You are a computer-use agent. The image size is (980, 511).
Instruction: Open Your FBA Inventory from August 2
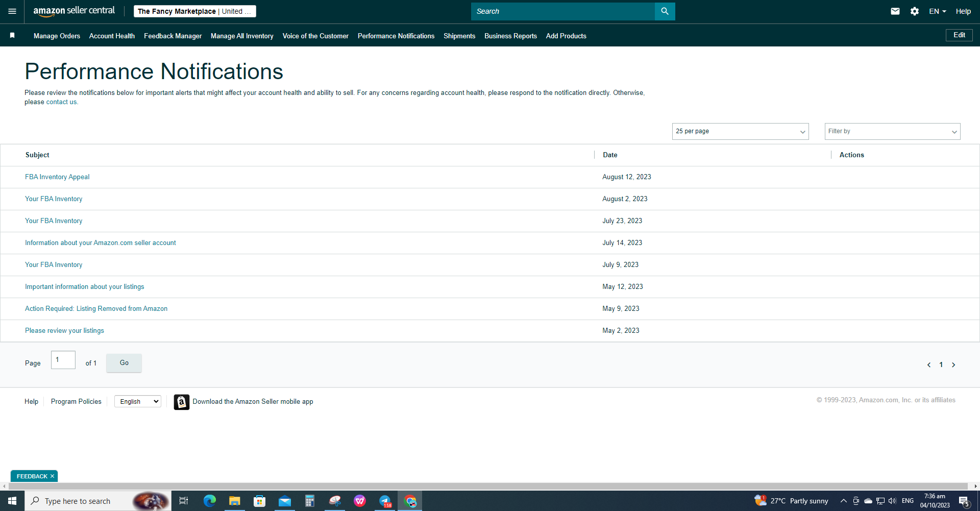point(54,199)
